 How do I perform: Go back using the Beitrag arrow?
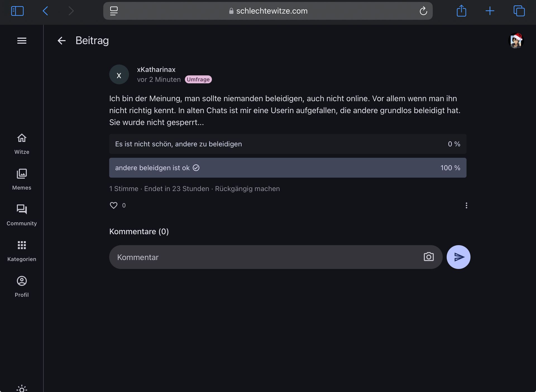coord(61,41)
